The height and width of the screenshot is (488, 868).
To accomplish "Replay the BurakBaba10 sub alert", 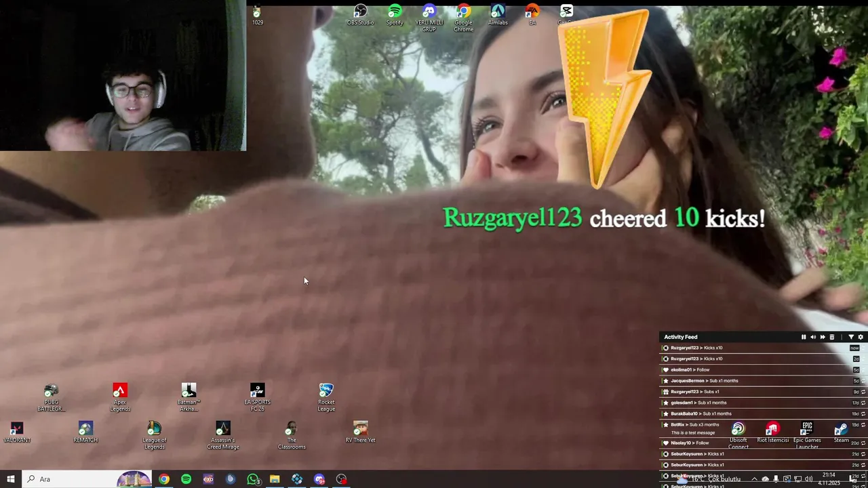I will pos(863,413).
